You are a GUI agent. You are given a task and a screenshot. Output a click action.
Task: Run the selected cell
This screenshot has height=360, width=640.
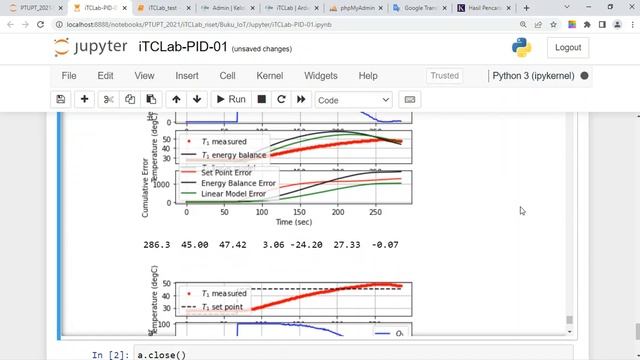[x=231, y=99]
